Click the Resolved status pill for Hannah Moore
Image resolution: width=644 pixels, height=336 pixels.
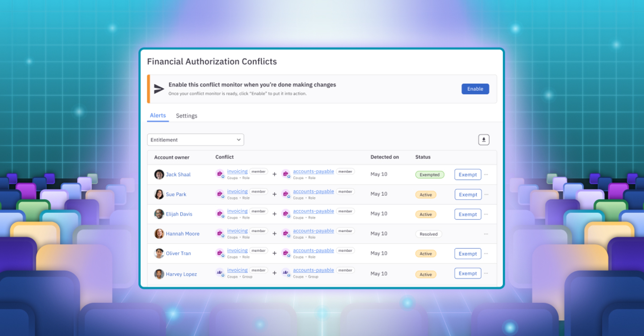coord(428,234)
